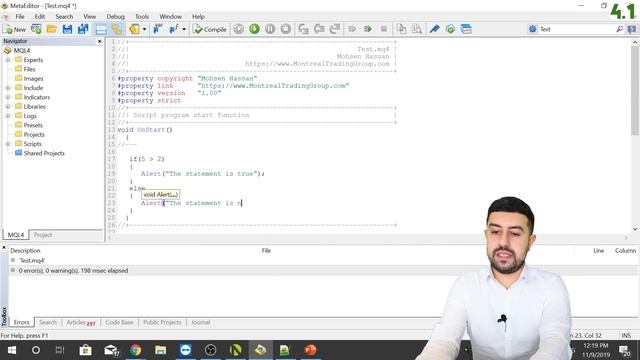Open the functions list dropdown arrow
The height and width of the screenshot is (360, 640).
[184, 29]
